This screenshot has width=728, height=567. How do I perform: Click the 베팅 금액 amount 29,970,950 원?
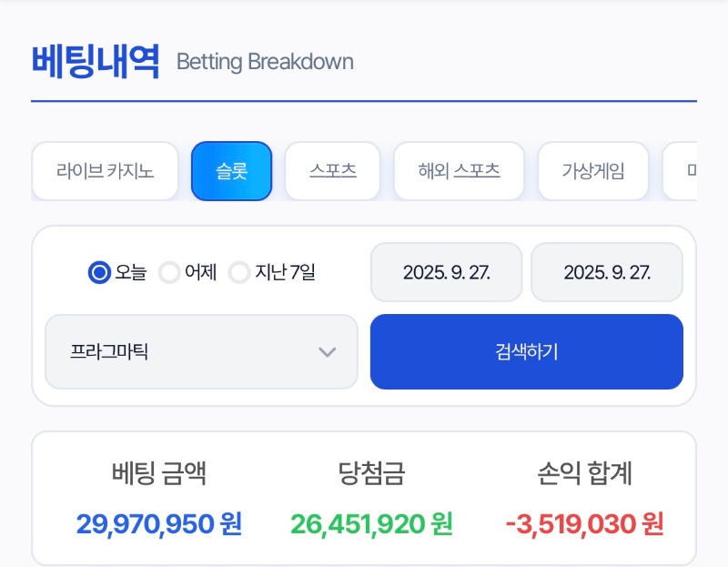click(158, 524)
